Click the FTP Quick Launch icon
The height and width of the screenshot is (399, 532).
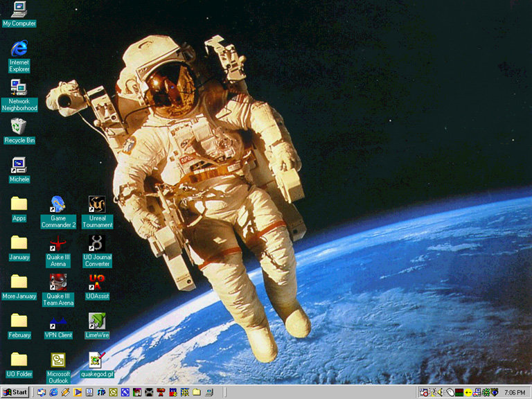[101, 392]
